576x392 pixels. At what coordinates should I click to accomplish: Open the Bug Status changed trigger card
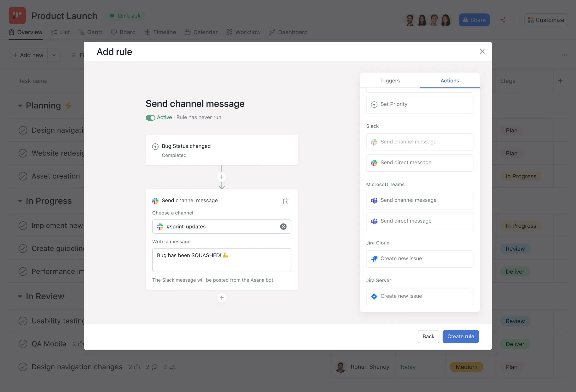coord(222,150)
